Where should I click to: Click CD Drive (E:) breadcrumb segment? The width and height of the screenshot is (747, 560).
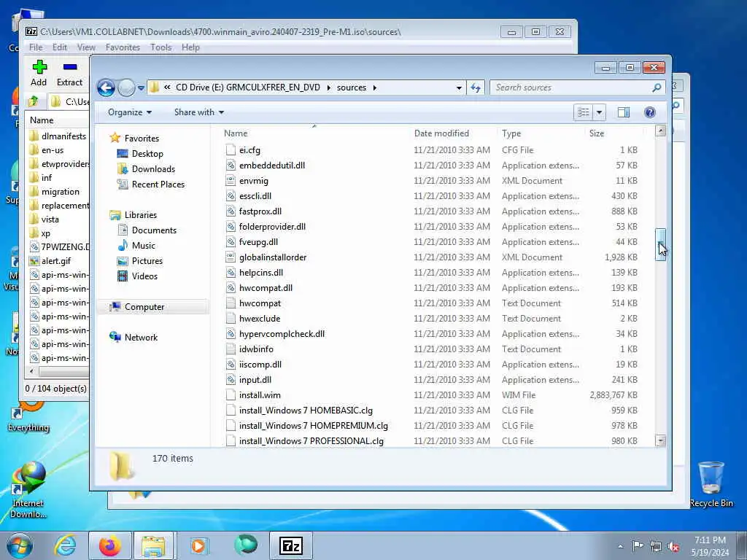tap(248, 87)
